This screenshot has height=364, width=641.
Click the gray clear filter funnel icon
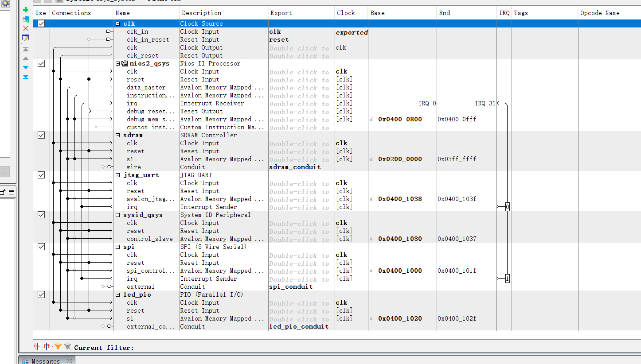point(67,347)
